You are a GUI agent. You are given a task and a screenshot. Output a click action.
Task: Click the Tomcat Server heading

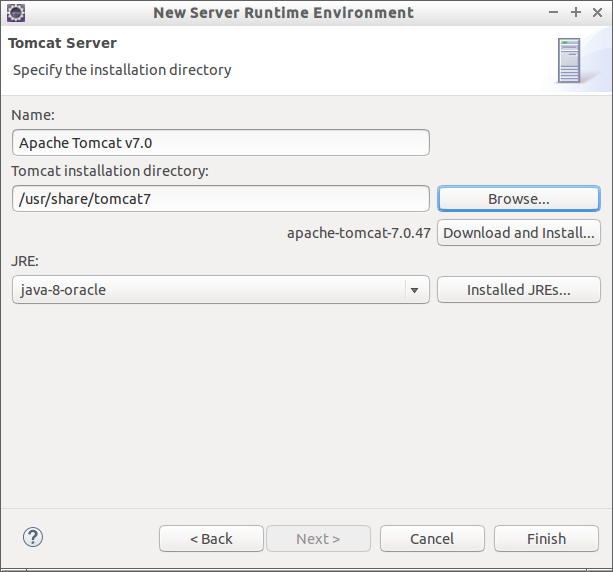click(x=63, y=43)
